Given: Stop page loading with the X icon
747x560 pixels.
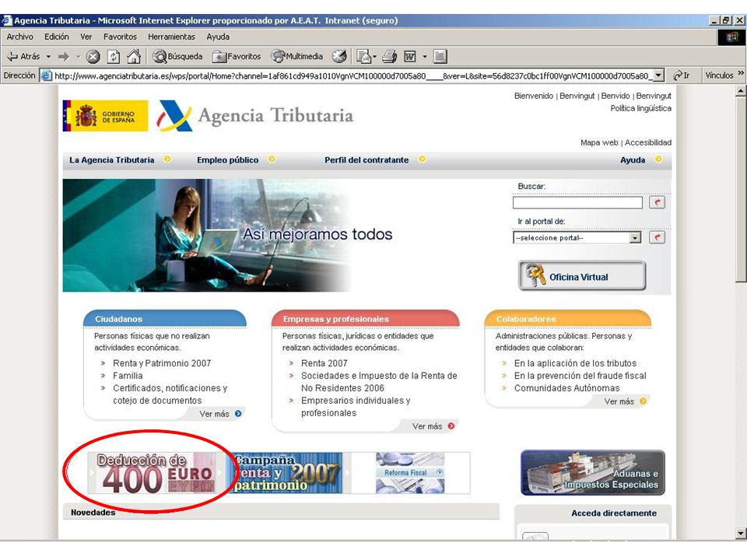Looking at the screenshot, I should click(x=93, y=57).
